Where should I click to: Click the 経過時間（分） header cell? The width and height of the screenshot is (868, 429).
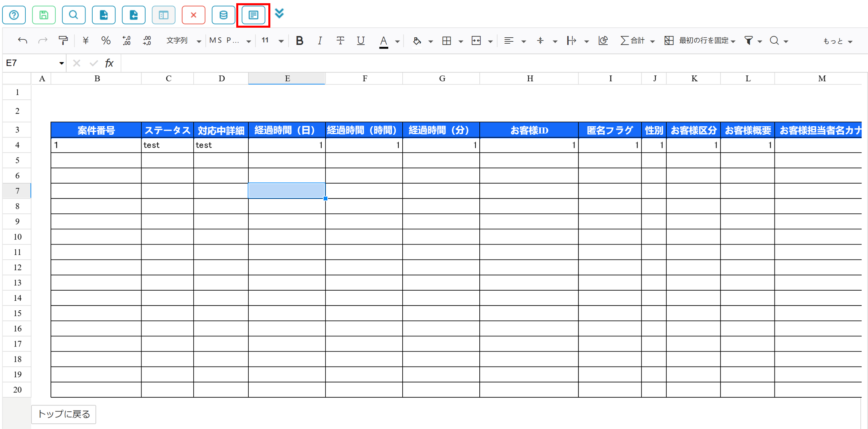(x=441, y=130)
